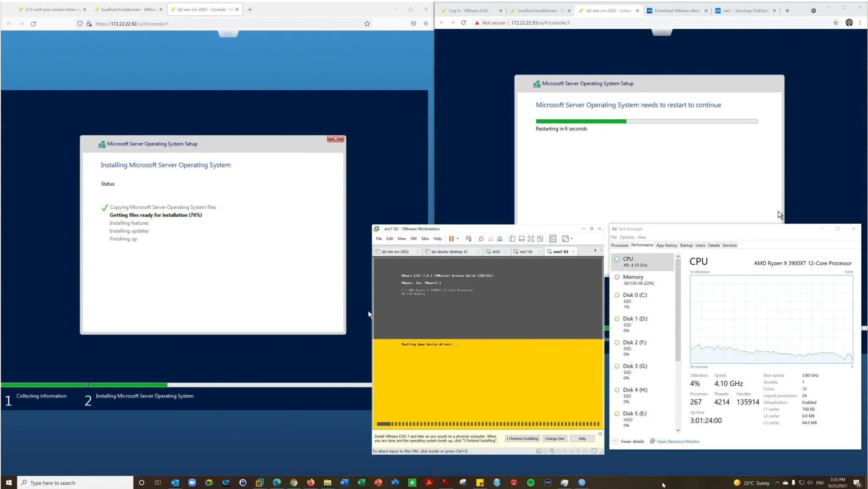Open the console view icon in VMware toolbar
The width and height of the screenshot is (868, 489).
553,239
